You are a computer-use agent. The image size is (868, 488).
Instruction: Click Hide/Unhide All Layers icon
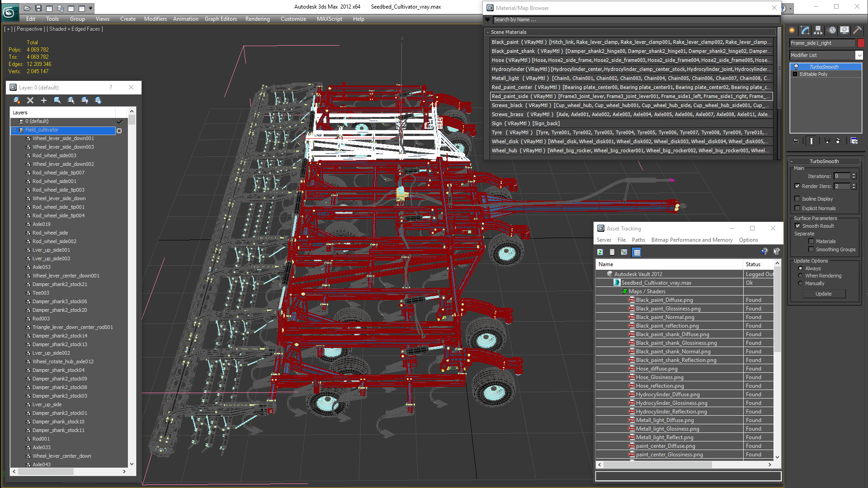coord(85,100)
